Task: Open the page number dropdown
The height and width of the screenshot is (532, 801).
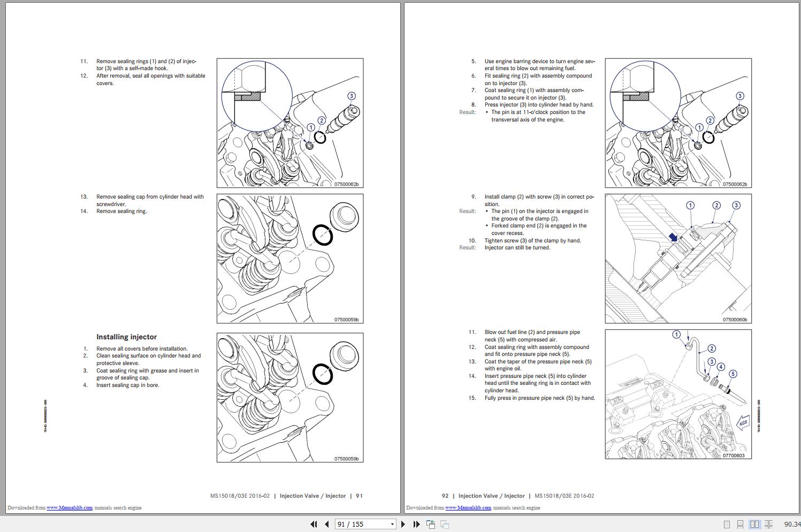Action: (392, 524)
